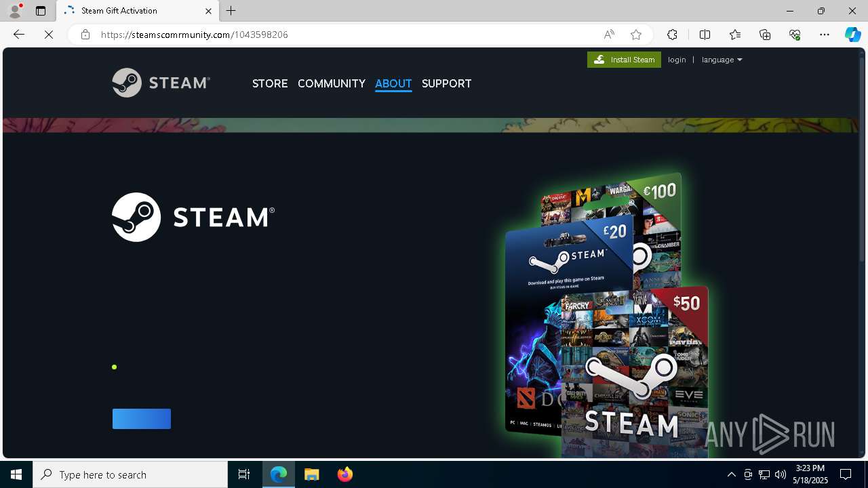View site information lock icon

point(85,35)
